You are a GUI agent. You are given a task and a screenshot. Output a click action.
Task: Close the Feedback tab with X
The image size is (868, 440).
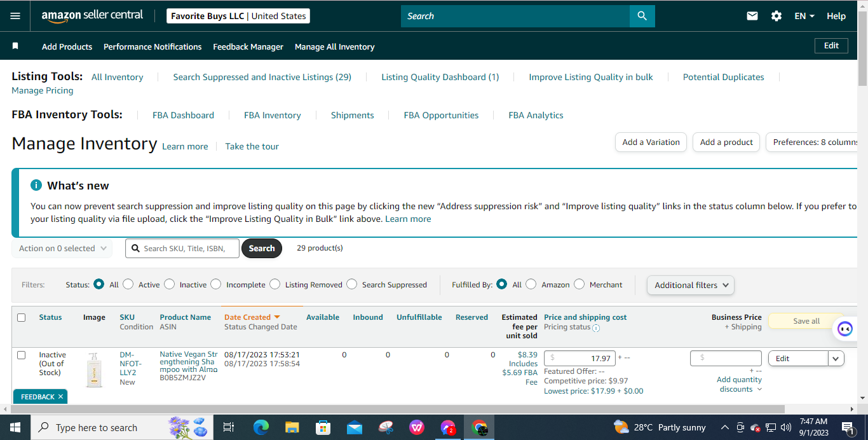[x=60, y=397]
